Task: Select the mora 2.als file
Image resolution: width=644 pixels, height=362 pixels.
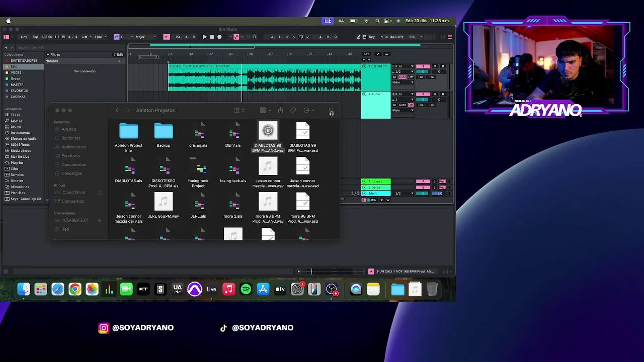Action: pyautogui.click(x=233, y=205)
